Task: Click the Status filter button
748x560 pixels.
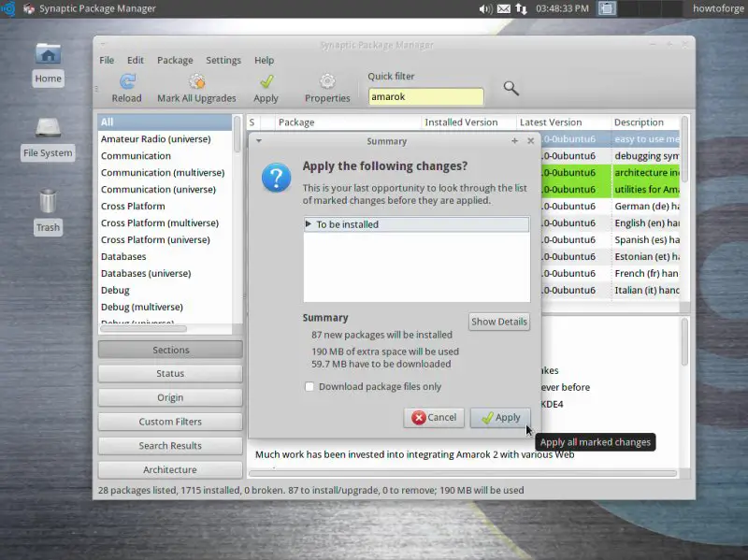Action: pos(170,374)
